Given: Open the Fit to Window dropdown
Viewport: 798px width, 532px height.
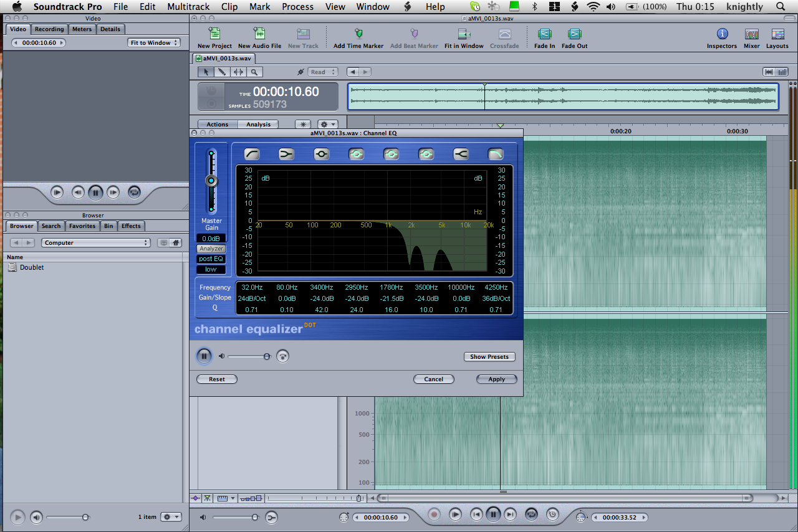Looking at the screenshot, I should pos(154,43).
